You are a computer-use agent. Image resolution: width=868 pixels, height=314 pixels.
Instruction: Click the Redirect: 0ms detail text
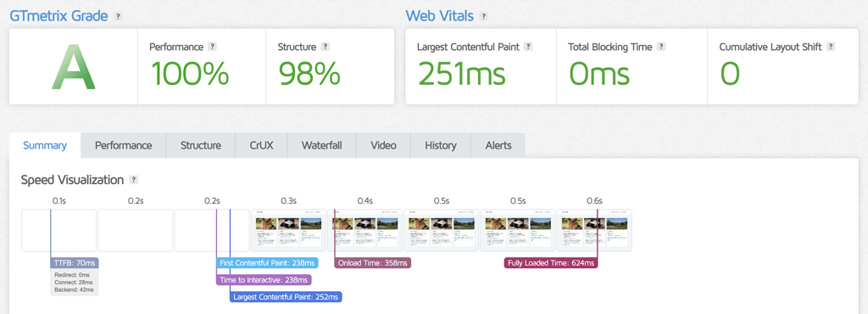click(73, 275)
